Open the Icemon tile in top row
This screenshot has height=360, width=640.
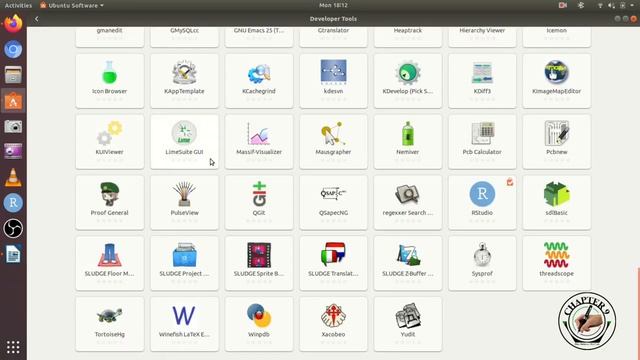[557, 37]
